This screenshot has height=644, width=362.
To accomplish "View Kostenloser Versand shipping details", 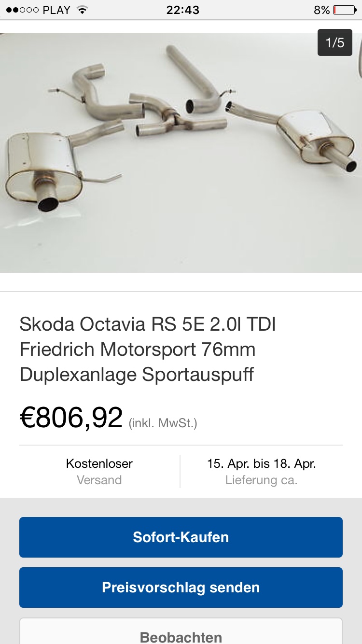I will [x=99, y=472].
